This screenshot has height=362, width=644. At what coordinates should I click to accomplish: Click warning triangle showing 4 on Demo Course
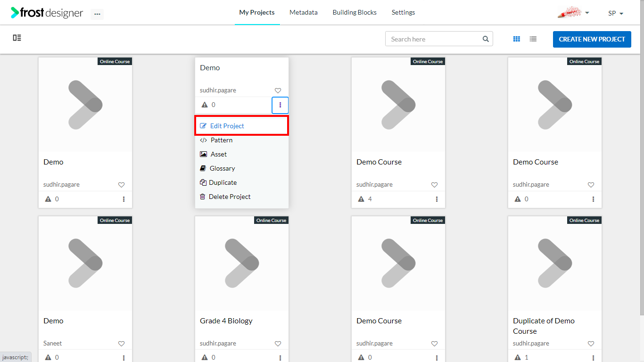(361, 199)
